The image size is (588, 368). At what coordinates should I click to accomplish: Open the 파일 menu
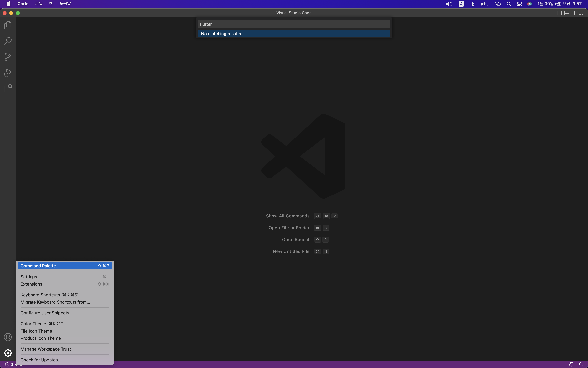pos(39,4)
